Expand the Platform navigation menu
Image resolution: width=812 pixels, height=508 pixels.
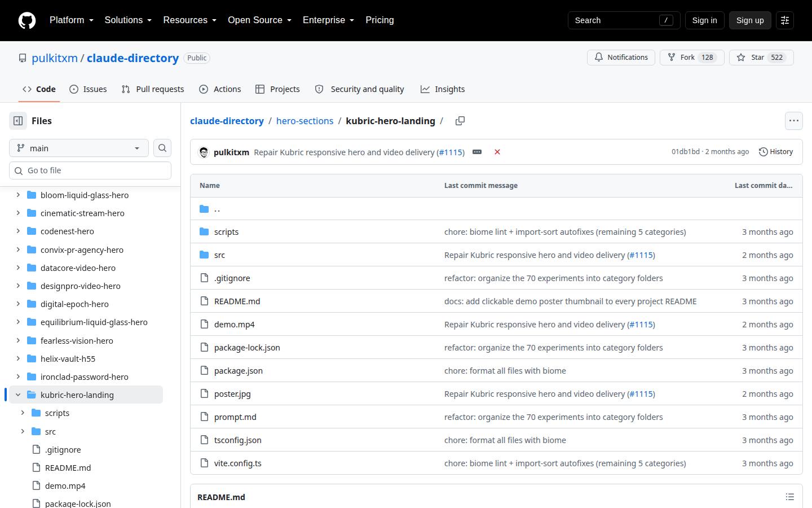pyautogui.click(x=72, y=20)
